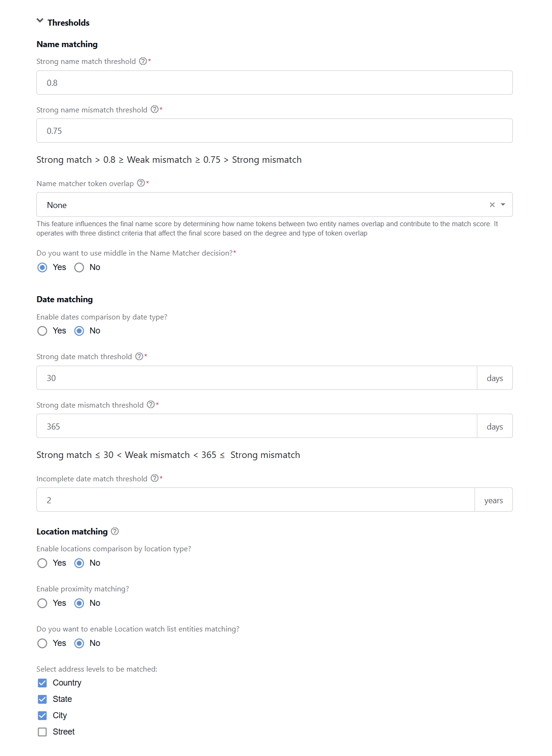Viewport: 552px width, 756px height.
Task: Open help for Strong date mismatch threshold
Action: point(151,404)
